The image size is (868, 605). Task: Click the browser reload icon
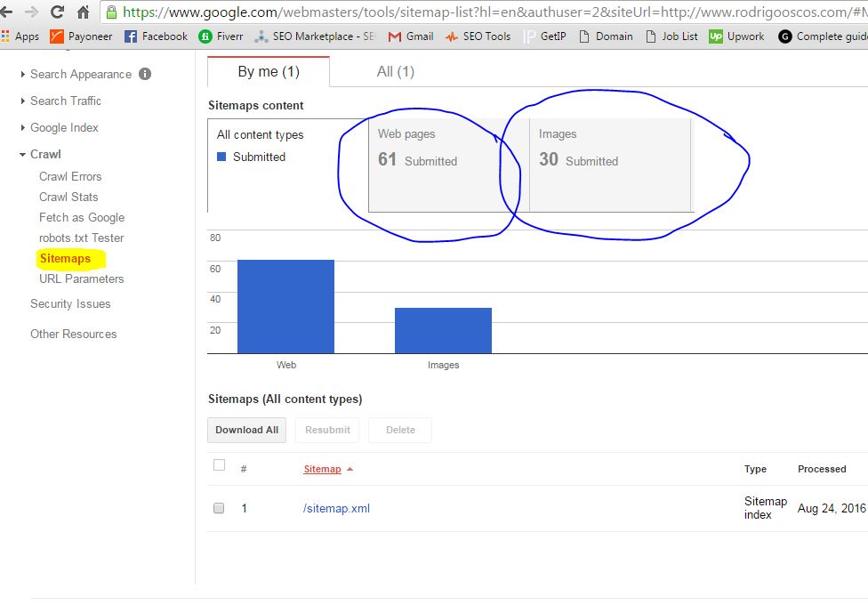[x=57, y=12]
